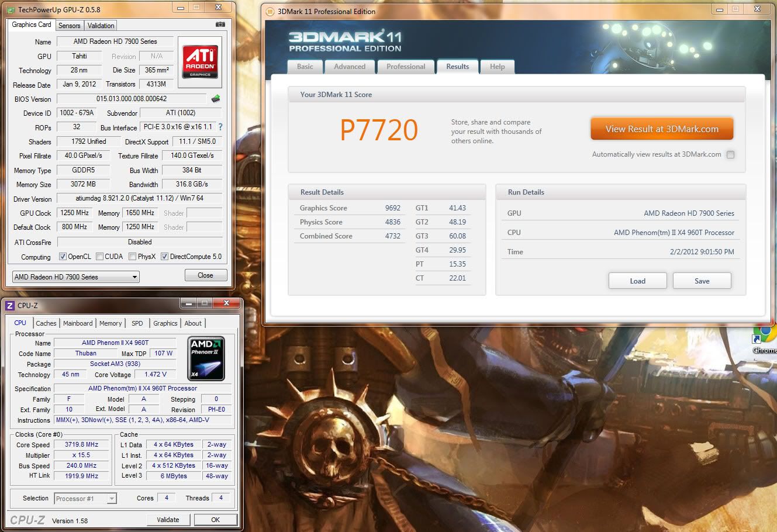This screenshot has height=532, width=777.
Task: Click the Graphics Score 9692 value
Action: (x=393, y=208)
